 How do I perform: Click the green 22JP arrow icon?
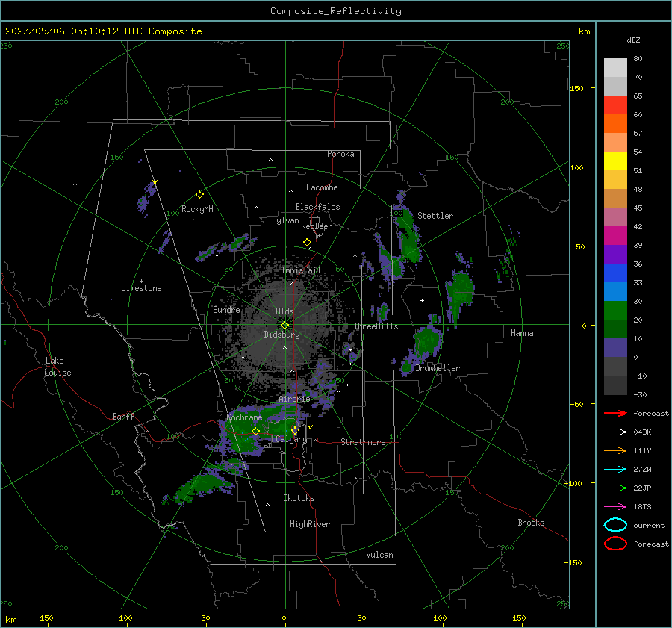click(x=615, y=488)
